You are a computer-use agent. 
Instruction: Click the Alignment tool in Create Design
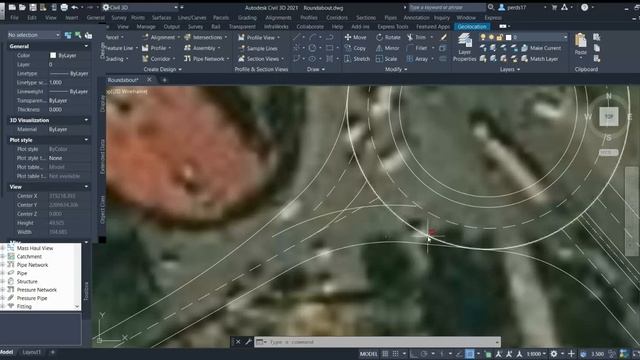coord(161,37)
